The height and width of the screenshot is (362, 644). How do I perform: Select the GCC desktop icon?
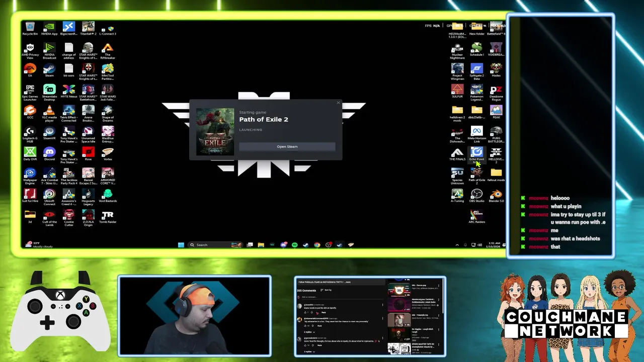[30, 112]
